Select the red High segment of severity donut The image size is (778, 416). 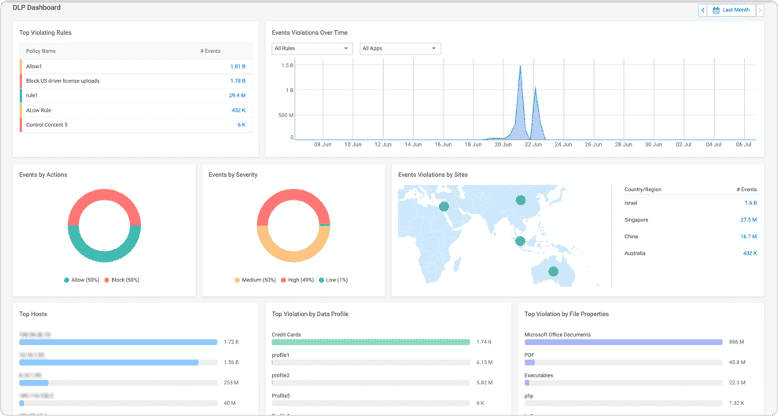click(x=293, y=195)
